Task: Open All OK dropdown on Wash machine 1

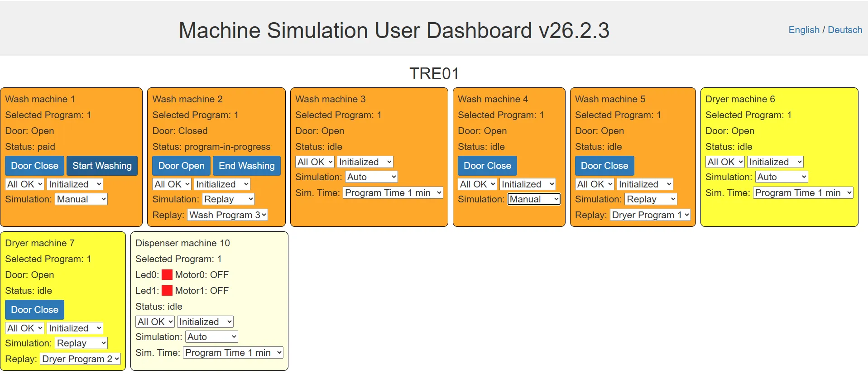Action: coord(25,184)
